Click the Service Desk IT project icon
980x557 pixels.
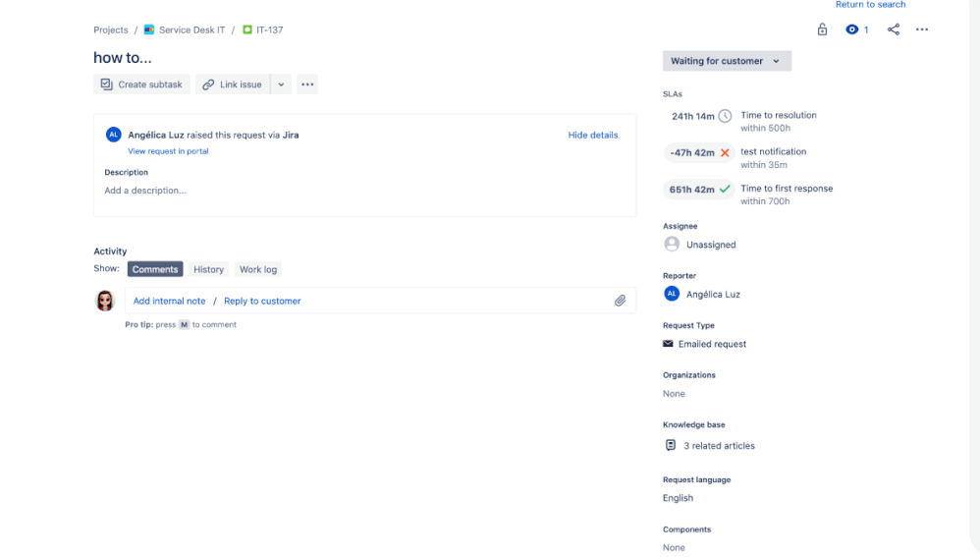tap(148, 29)
